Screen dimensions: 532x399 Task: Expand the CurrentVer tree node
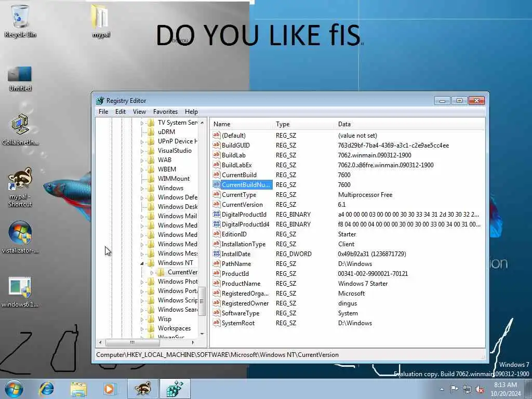coord(152,272)
